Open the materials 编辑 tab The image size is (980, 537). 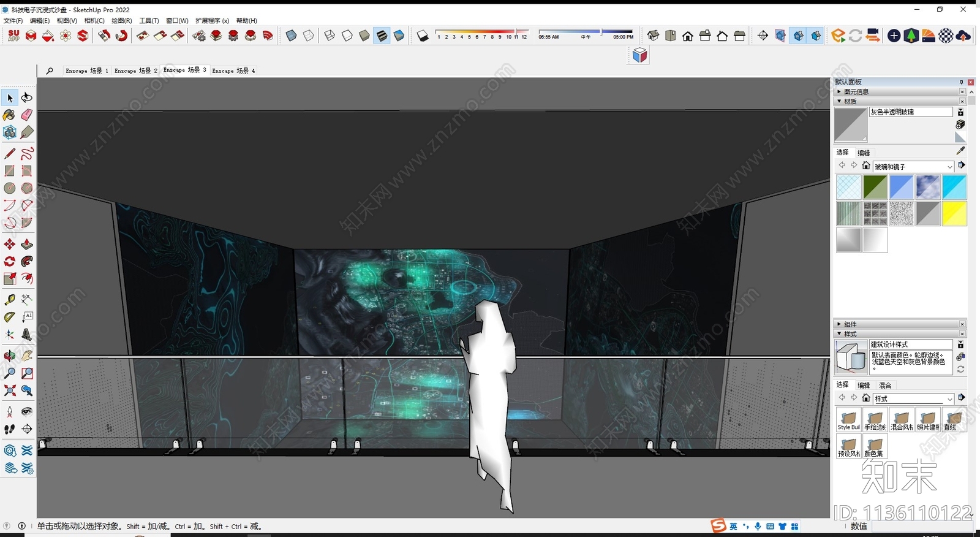click(x=864, y=153)
